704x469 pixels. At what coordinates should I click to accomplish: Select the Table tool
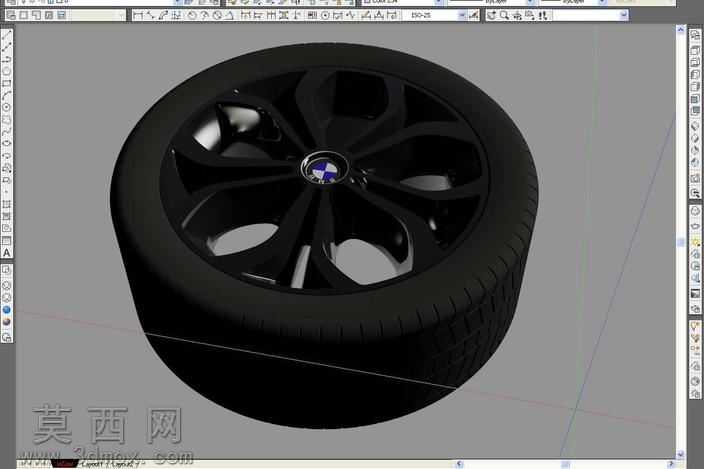pyautogui.click(x=7, y=241)
